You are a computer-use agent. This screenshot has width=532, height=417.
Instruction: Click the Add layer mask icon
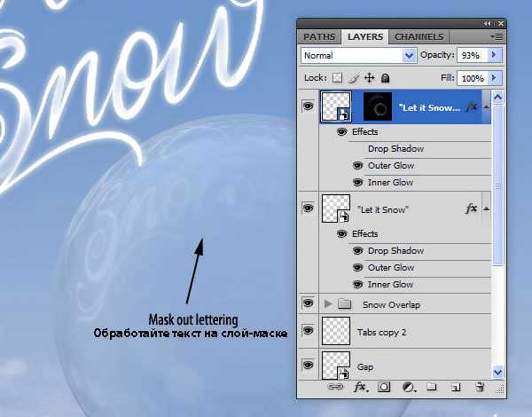384,387
